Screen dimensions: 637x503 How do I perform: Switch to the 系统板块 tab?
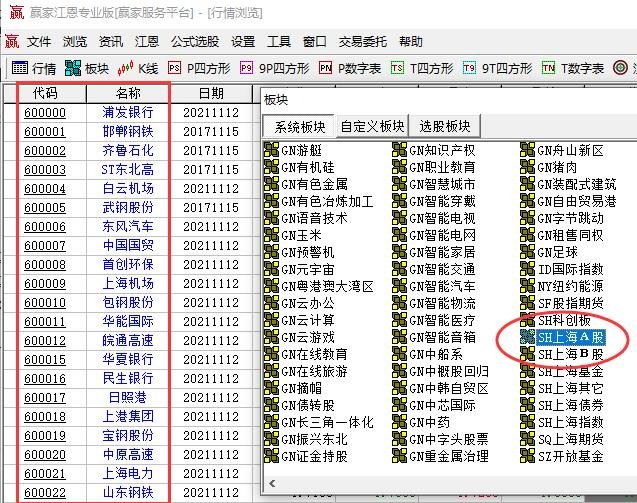click(299, 127)
